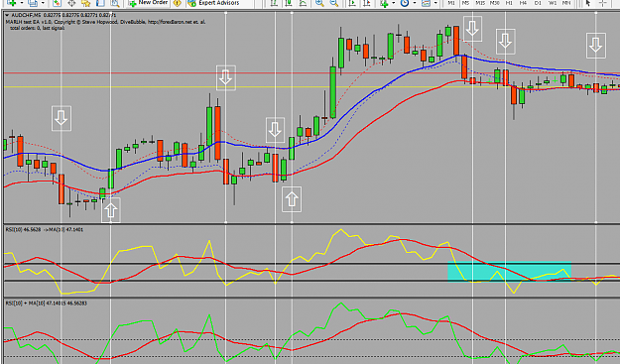The width and height of the screenshot is (620, 364).
Task: Show the Data Window crosshair-target icon
Action: click(71, 3)
